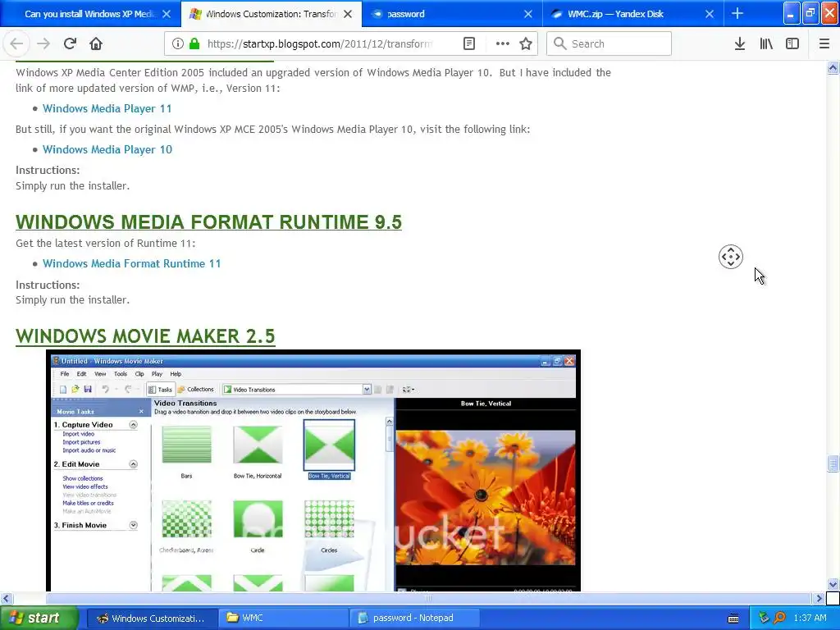840x630 pixels.
Task: Click the 'Get the latest version of Runtime 11:' text
Action: point(106,243)
